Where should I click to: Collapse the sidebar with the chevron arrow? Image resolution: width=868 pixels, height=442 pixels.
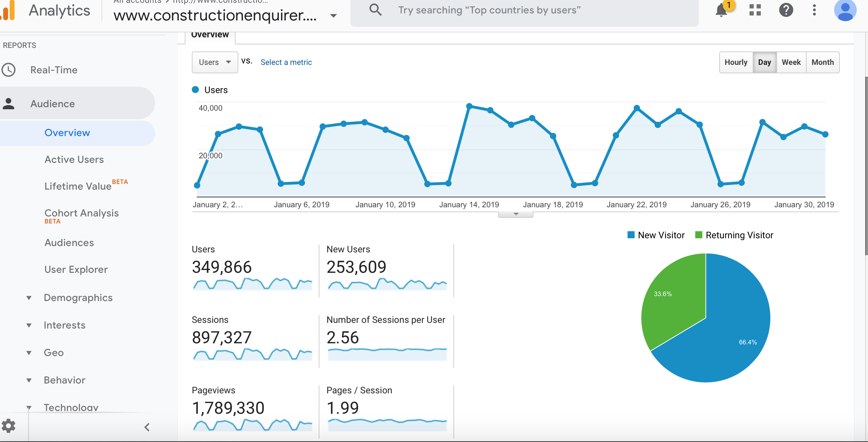(147, 427)
